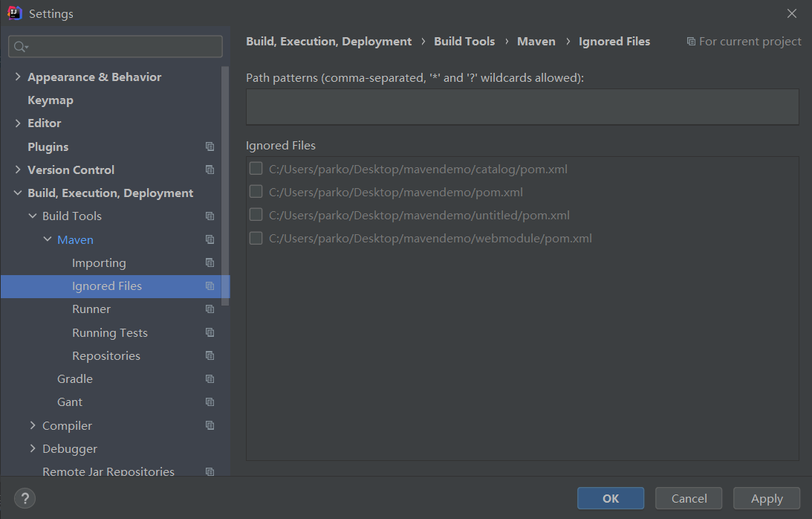812x519 pixels.
Task: Click into the Path patterns text field
Action: (x=522, y=107)
